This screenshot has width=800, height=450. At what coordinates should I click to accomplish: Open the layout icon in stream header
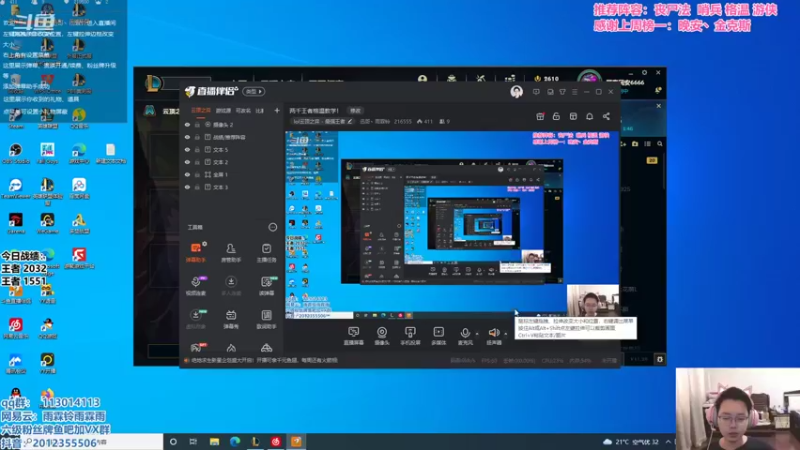click(x=573, y=116)
